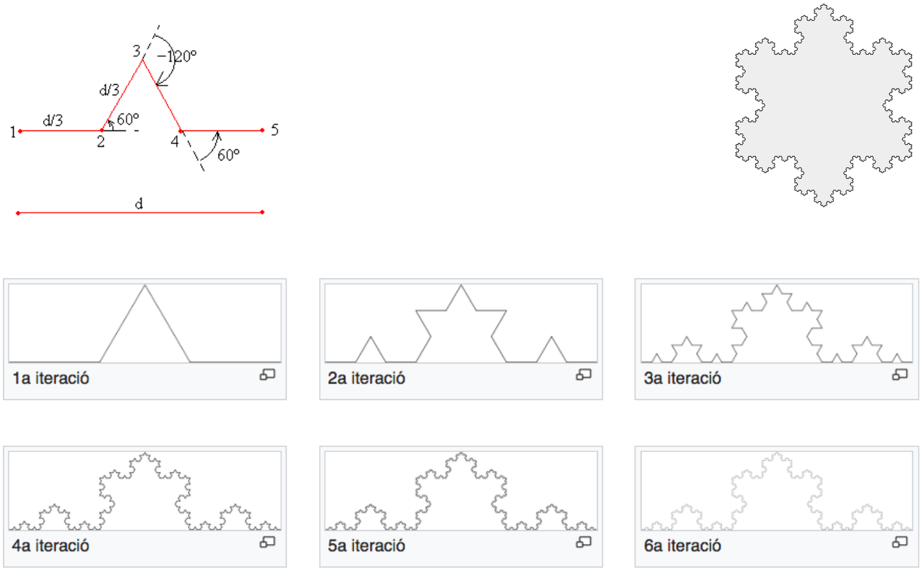Viewport: 924px width, 576px height.
Task: Click the -120° angle label in diagram
Action: (177, 56)
